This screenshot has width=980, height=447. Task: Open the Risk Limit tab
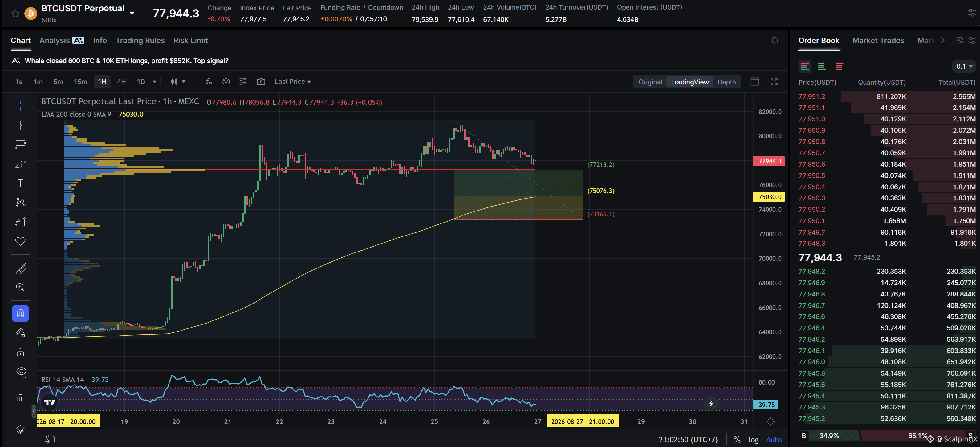click(191, 40)
